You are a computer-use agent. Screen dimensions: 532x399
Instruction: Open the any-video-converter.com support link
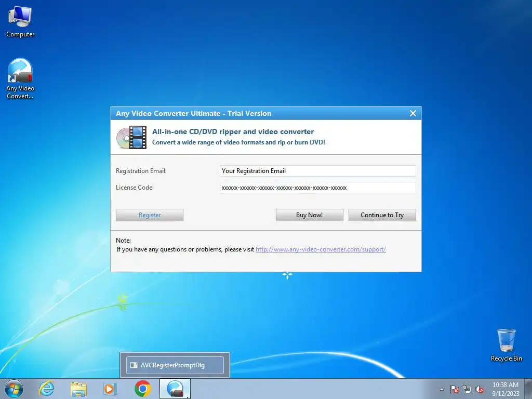(321, 249)
